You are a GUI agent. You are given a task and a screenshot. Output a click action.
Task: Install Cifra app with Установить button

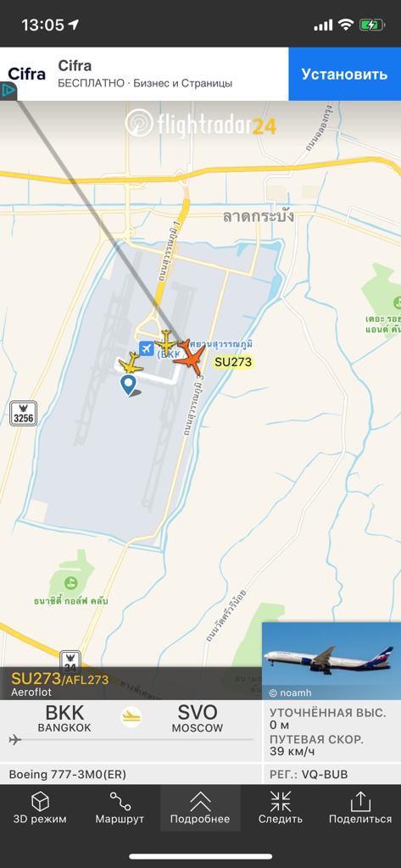tap(344, 74)
